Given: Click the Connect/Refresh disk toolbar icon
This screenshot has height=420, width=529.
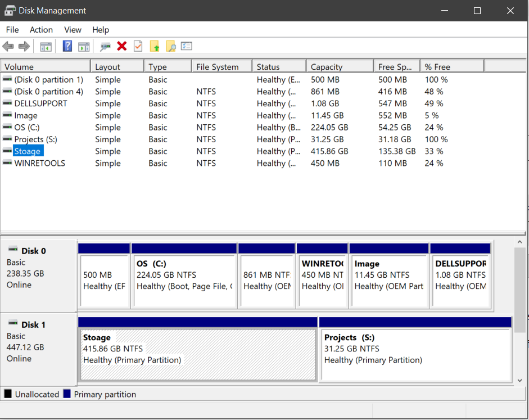Looking at the screenshot, I should 105,47.
